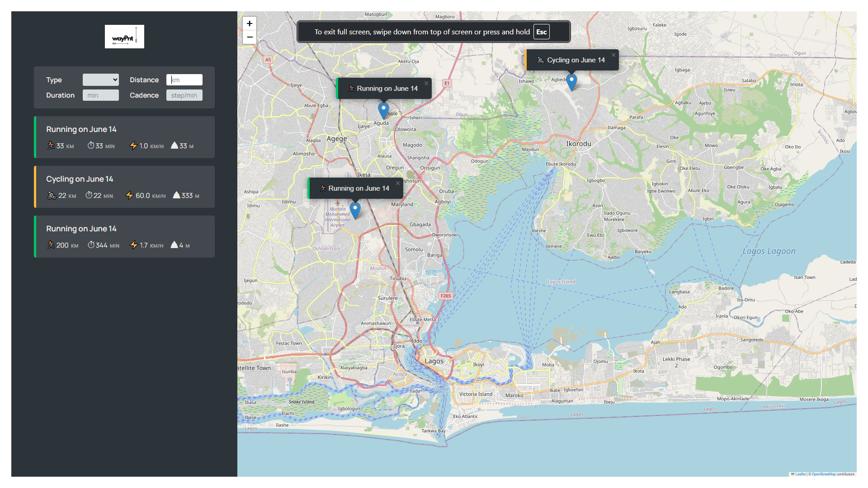Click the runner icon beside 200 KM
Viewport: 868px width, 488px height.
[51, 245]
